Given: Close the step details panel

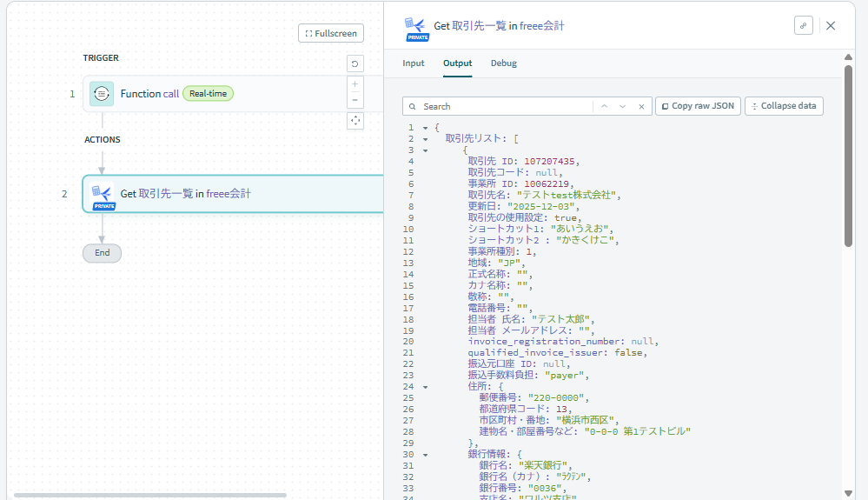Looking at the screenshot, I should [831, 25].
